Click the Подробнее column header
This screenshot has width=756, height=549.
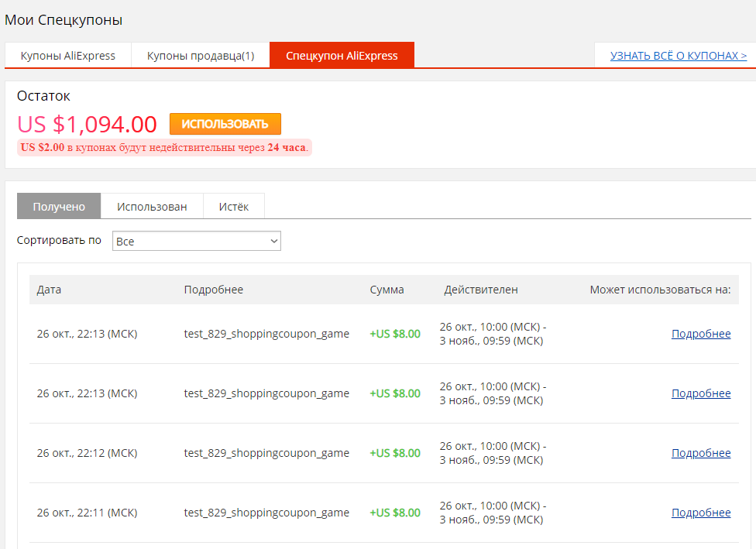tap(214, 290)
